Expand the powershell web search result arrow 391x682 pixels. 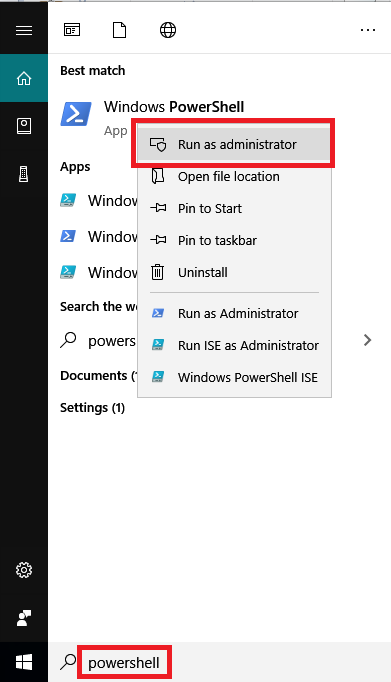pos(368,340)
